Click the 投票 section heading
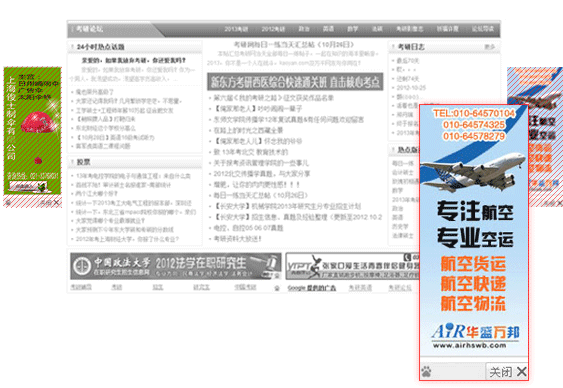The height and width of the screenshot is (388, 563). click(x=83, y=162)
